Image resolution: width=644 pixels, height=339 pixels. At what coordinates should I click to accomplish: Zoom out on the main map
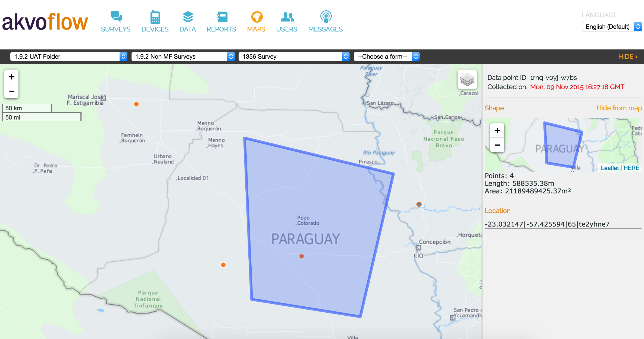click(x=11, y=91)
